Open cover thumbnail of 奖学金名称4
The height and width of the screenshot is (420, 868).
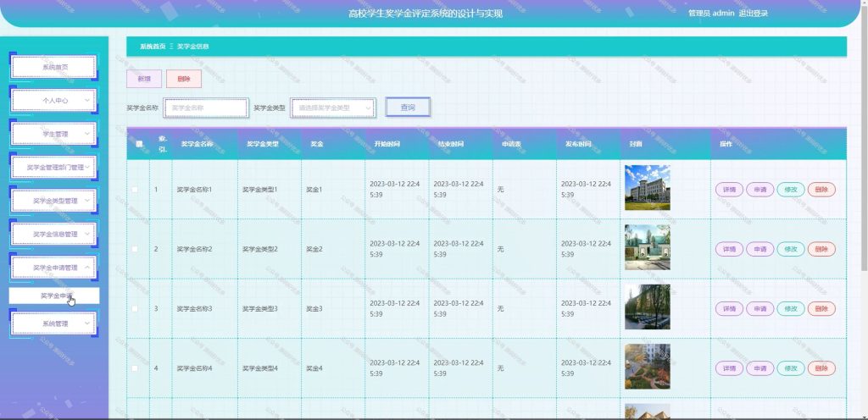click(x=647, y=367)
